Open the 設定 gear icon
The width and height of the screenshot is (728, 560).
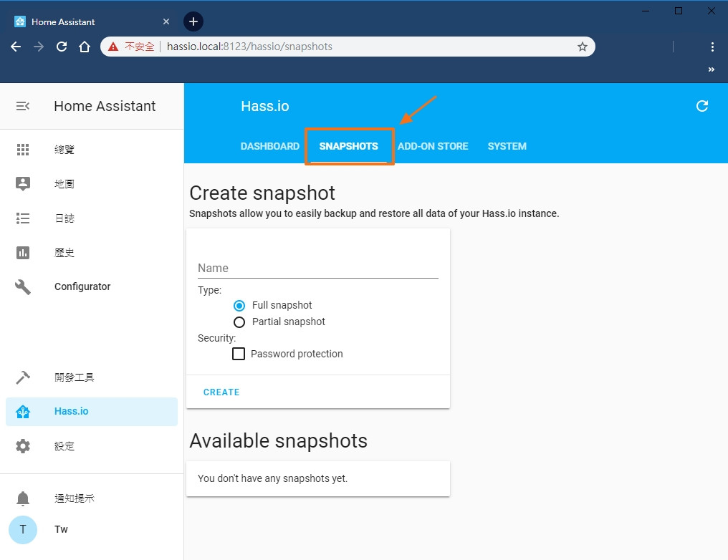click(x=23, y=446)
